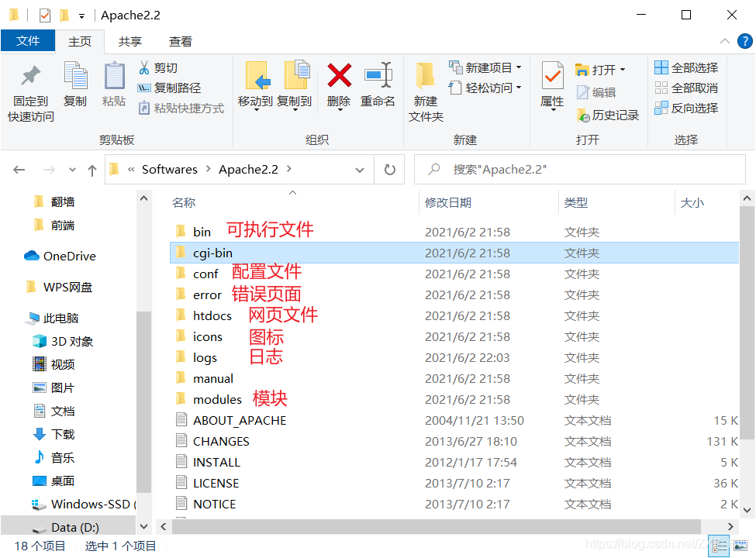Screen dimensions: 756x558
Task: Open the 文件 (File) menu tab
Action: (x=28, y=41)
